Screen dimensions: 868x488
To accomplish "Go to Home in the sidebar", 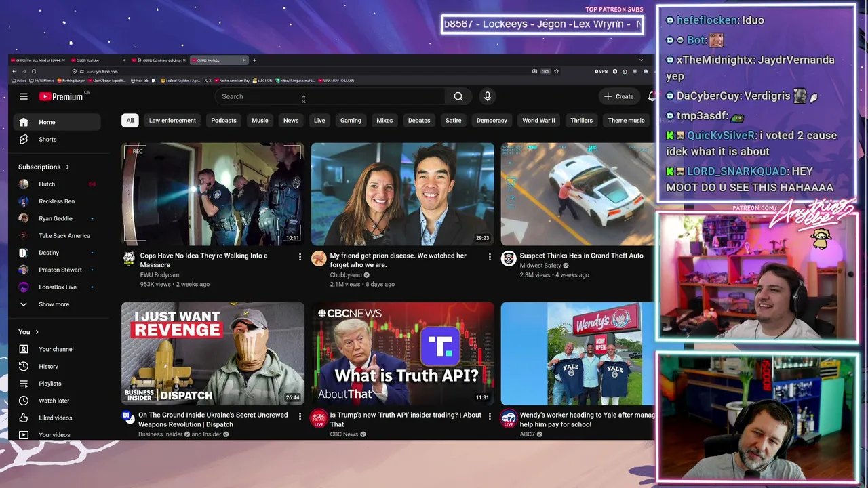I will 57,122.
